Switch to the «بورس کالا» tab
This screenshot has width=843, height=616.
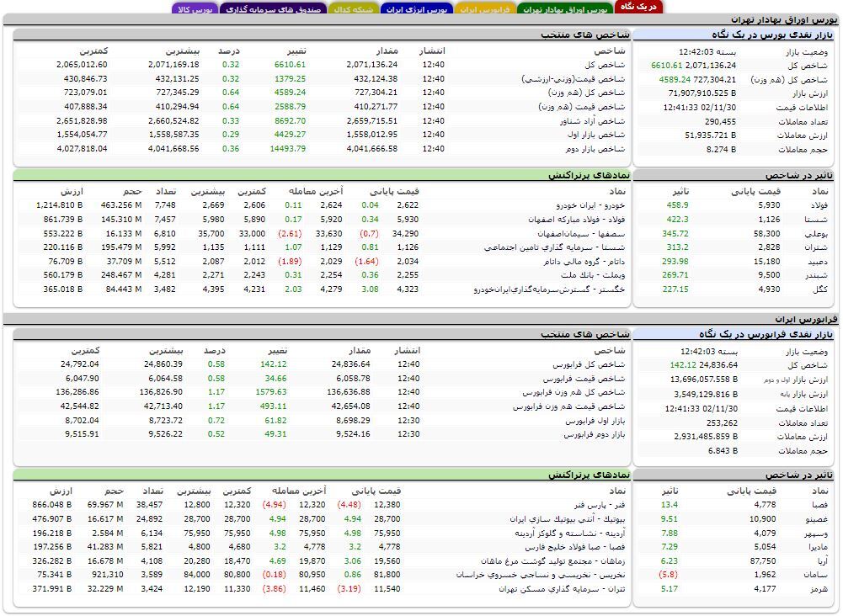point(195,9)
